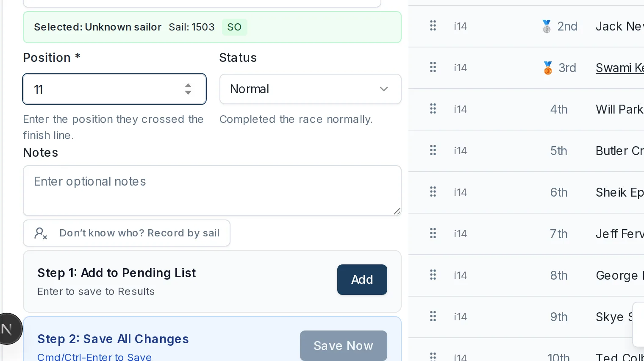Viewport: 644px width, 361px height.
Task: Open the Status dropdown showing Normal
Action: pos(310,89)
